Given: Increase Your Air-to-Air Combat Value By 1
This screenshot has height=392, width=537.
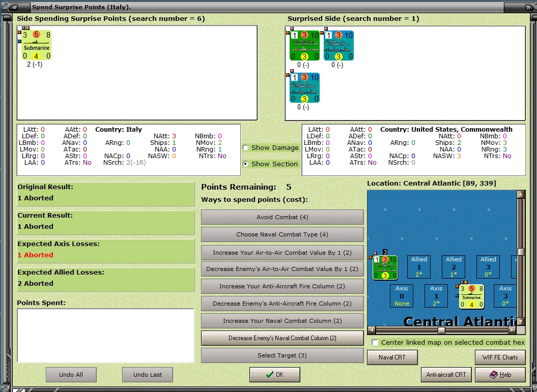Looking at the screenshot, I should (x=282, y=253).
